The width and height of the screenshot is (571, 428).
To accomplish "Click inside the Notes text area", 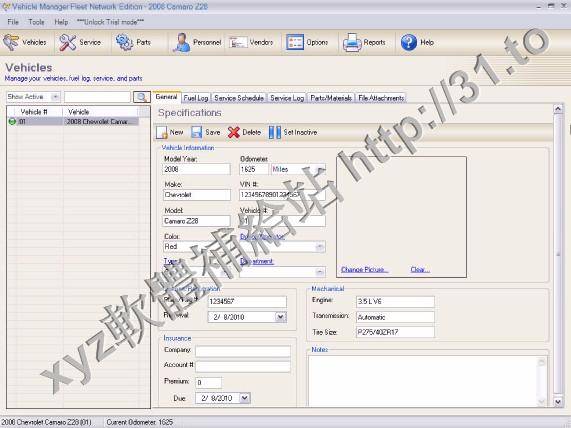I will (422, 381).
